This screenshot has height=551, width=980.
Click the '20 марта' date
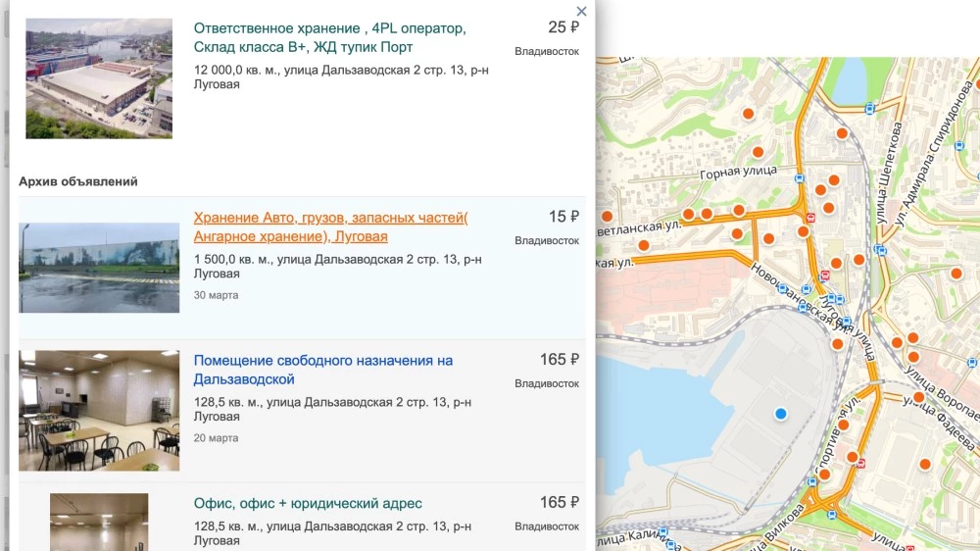pos(216,438)
